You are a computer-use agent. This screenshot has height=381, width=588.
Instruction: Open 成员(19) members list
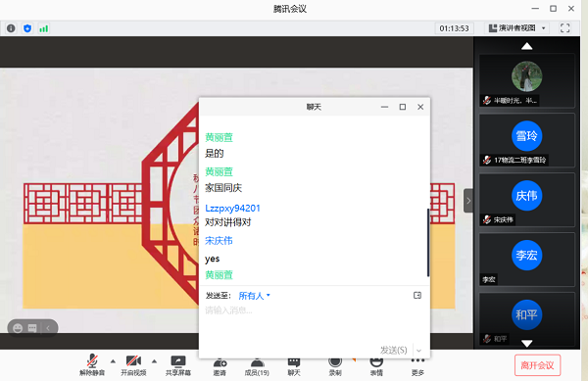(257, 367)
